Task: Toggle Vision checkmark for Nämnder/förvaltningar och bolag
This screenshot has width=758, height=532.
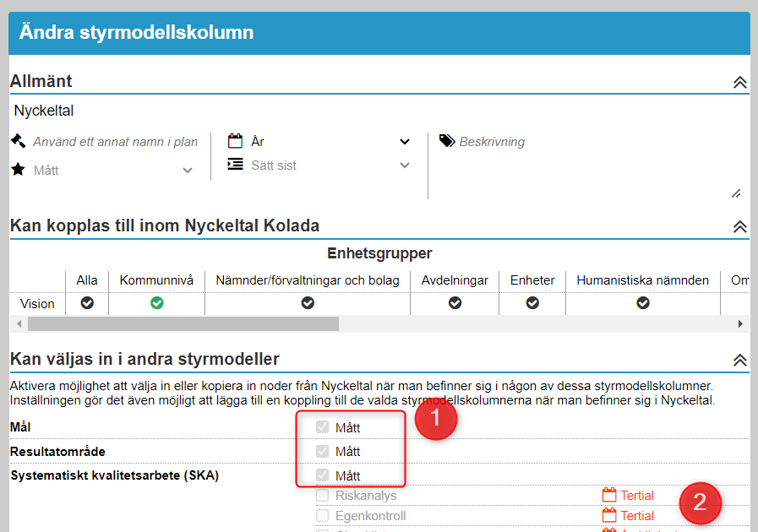Action: 308,303
